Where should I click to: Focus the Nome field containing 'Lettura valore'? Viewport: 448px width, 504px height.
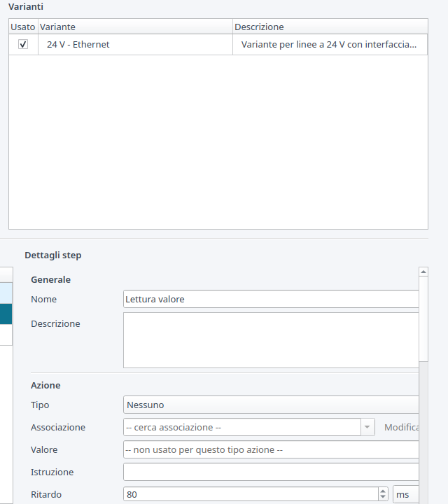(271, 299)
